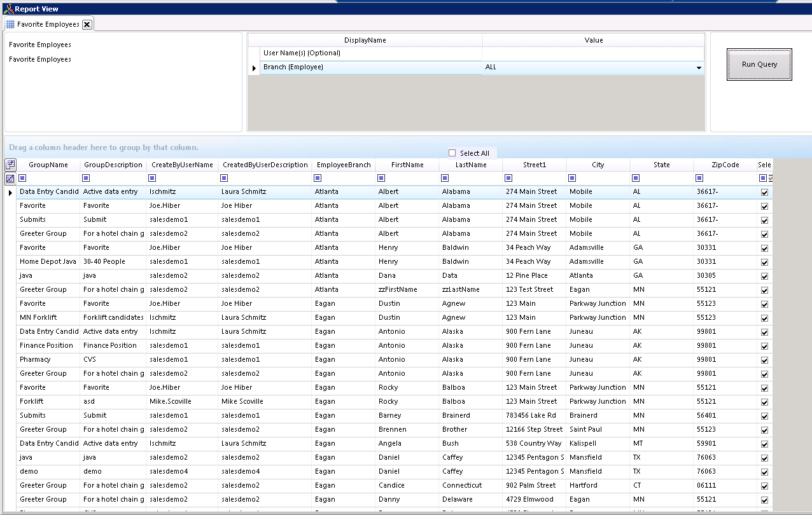Uncheck the Pharmacy CVS row checkbox

point(764,360)
